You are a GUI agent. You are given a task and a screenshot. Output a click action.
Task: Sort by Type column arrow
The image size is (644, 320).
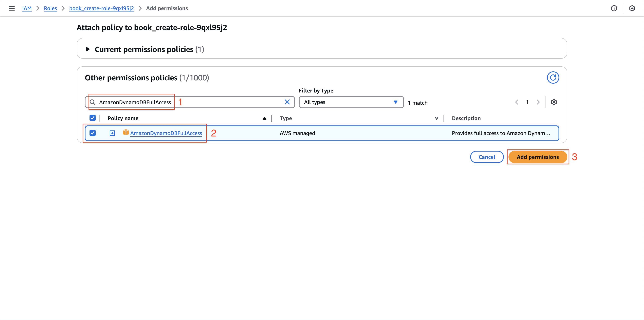[436, 118]
